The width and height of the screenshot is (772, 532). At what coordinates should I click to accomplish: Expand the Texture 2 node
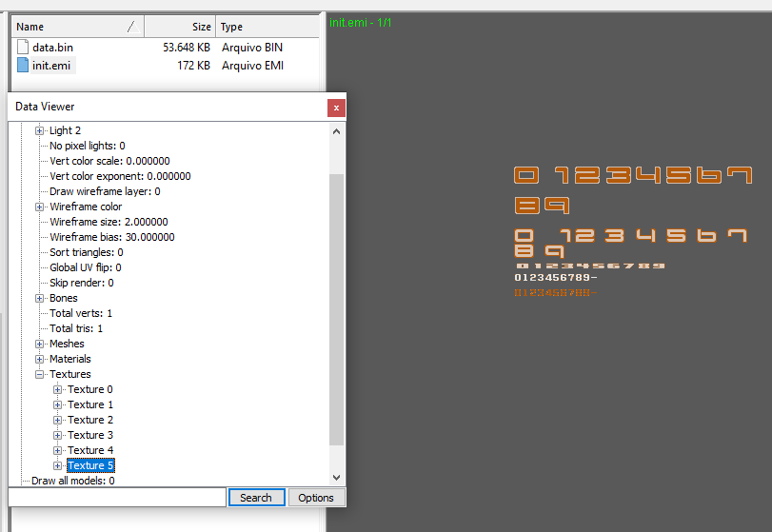pyautogui.click(x=58, y=420)
